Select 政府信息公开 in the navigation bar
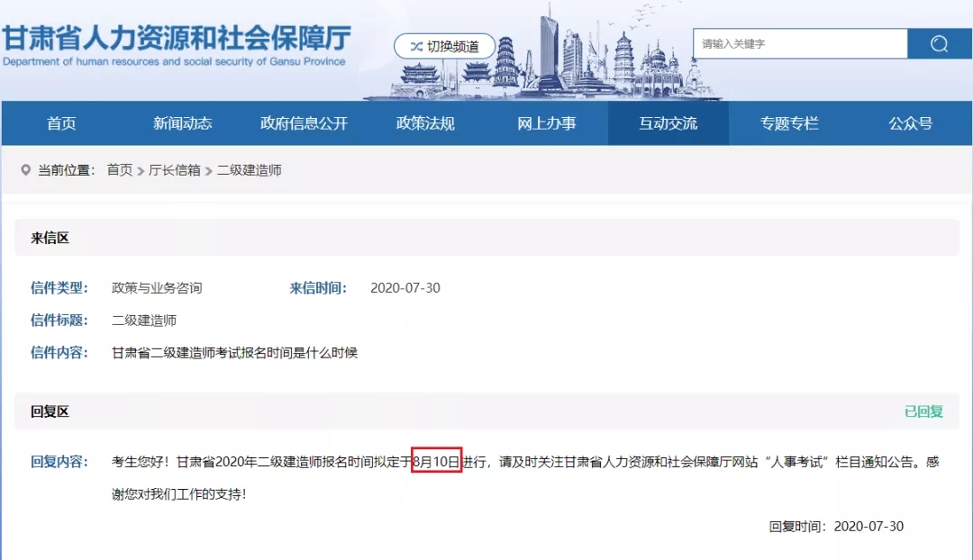 pyautogui.click(x=305, y=123)
